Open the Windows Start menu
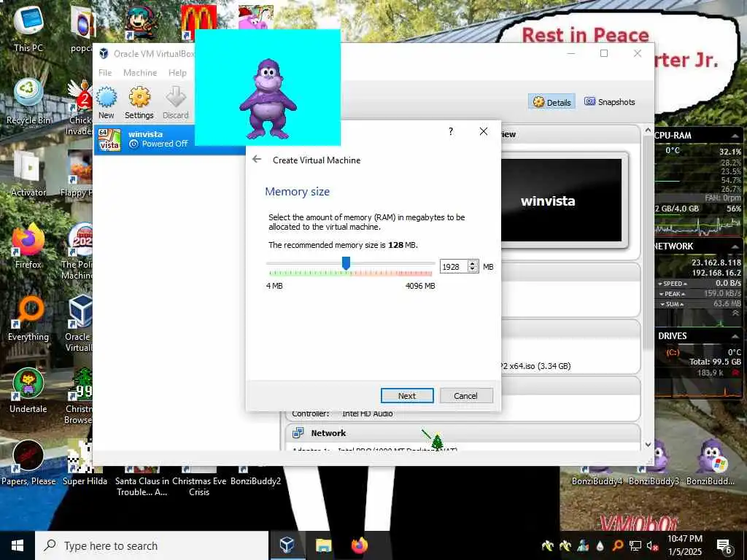The width and height of the screenshot is (747, 560). click(18, 545)
